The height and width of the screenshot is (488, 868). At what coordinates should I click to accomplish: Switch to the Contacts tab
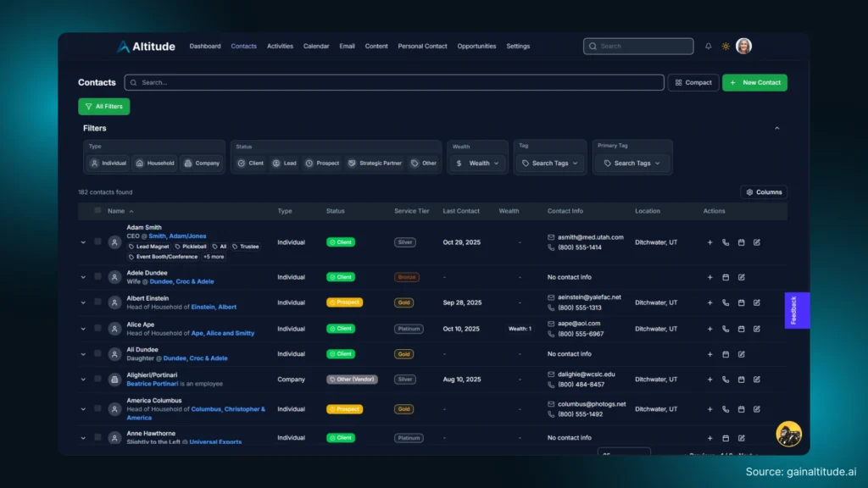pyautogui.click(x=243, y=47)
